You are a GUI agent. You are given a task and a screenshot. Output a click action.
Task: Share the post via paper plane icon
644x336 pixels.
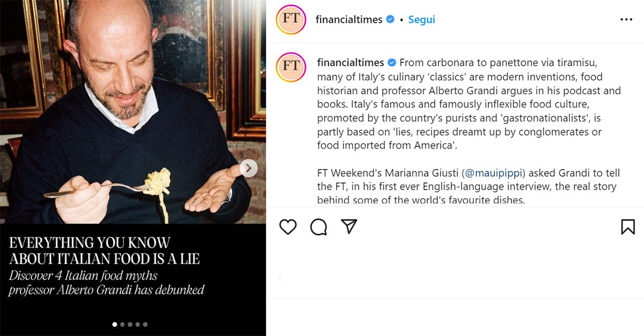[349, 227]
